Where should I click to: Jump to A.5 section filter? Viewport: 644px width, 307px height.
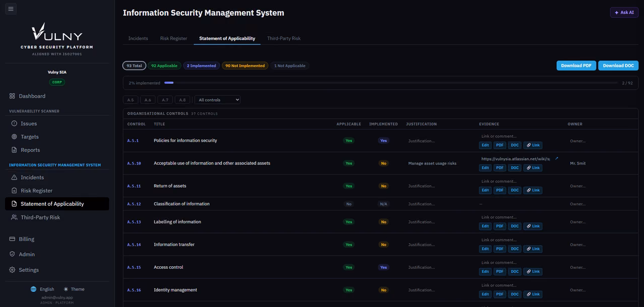(x=130, y=100)
